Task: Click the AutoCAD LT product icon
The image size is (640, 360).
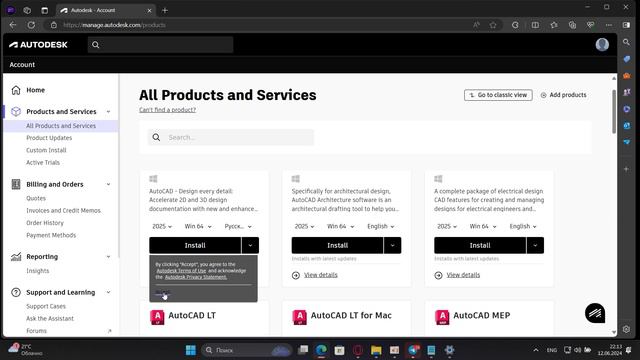Action: [157, 317]
